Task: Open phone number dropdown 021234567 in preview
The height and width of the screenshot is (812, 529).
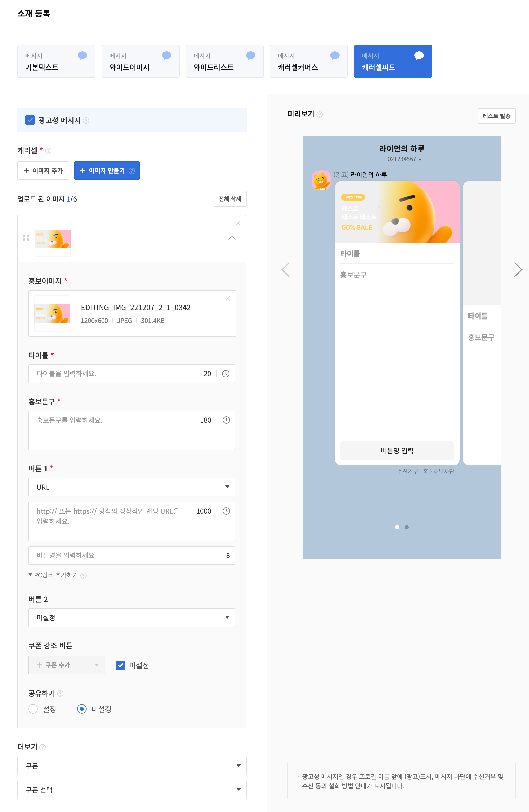Action: pos(405,159)
